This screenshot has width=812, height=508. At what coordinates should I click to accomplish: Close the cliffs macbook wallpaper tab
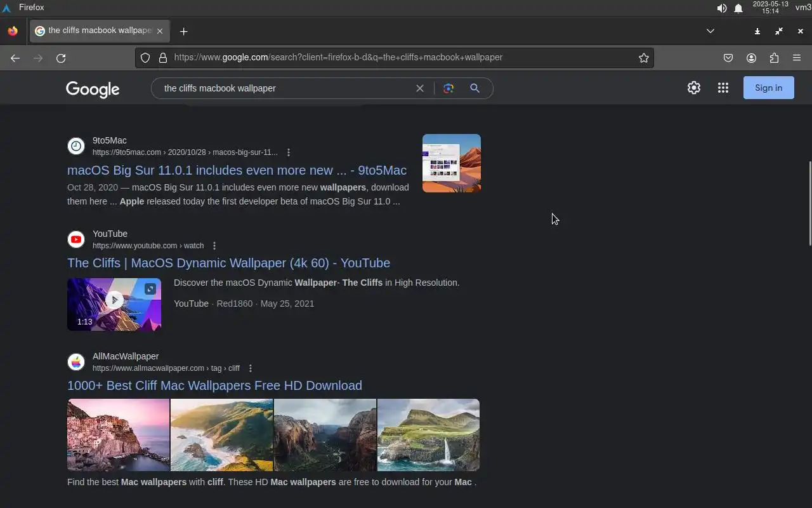(160, 30)
